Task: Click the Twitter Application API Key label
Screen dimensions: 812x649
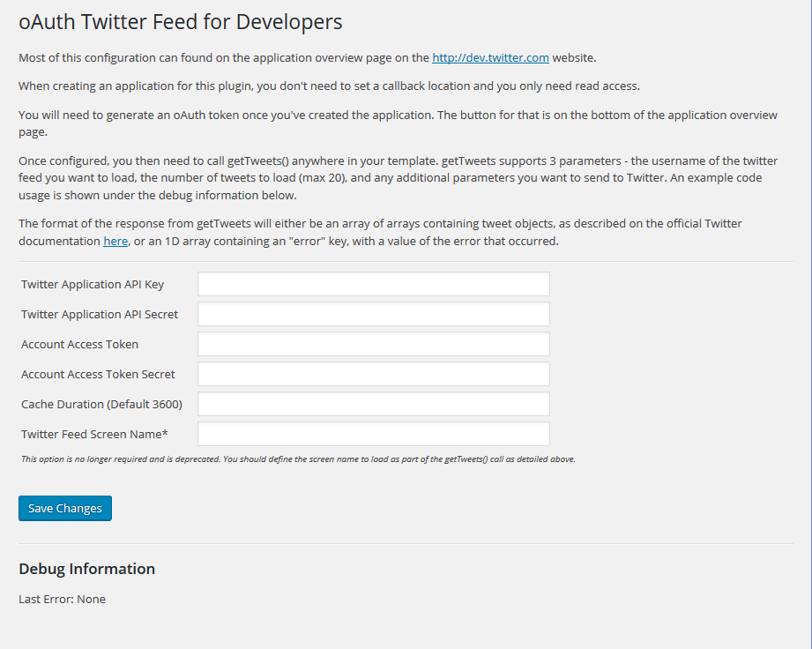Action: point(93,284)
